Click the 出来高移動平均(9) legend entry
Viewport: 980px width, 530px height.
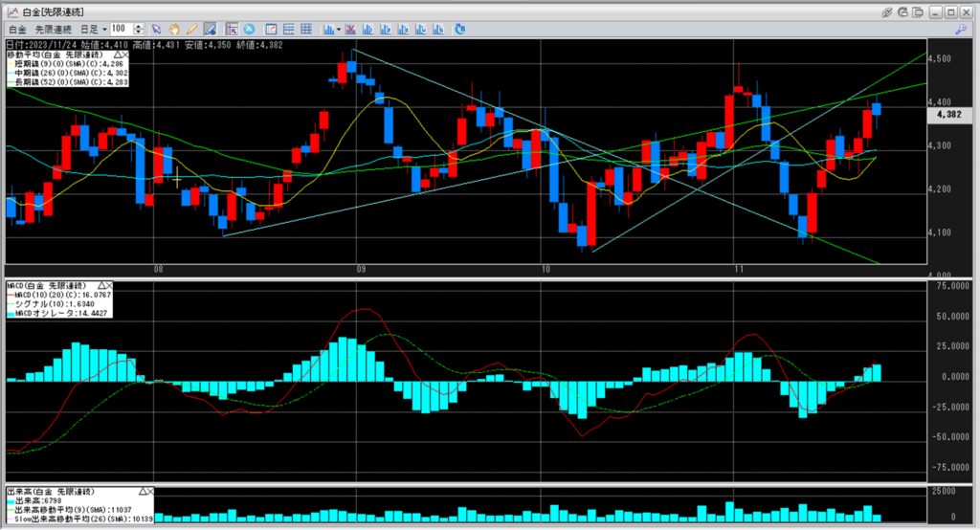tap(70, 511)
